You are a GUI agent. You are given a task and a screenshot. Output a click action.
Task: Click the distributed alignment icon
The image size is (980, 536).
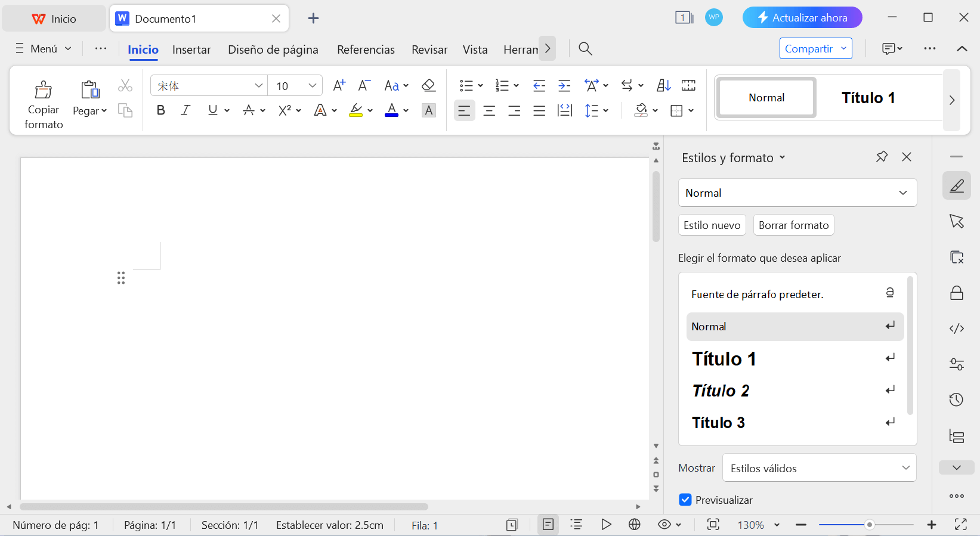tap(564, 110)
